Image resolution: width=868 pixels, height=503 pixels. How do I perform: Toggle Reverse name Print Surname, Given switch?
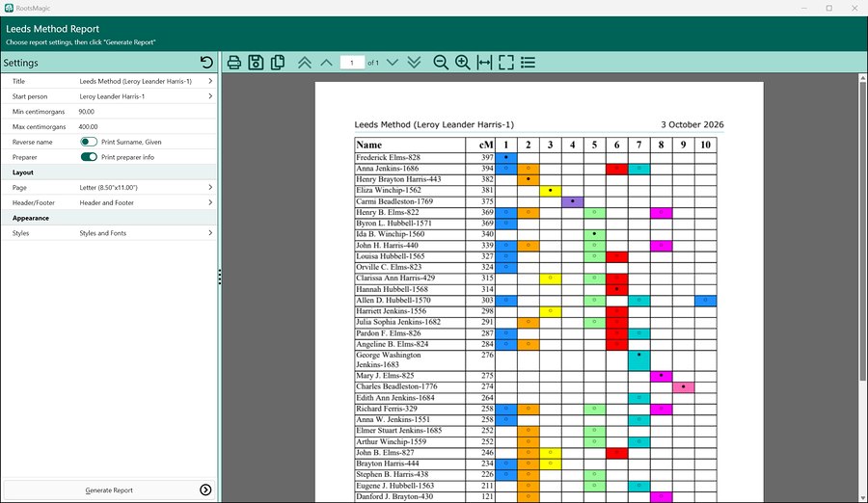(89, 142)
